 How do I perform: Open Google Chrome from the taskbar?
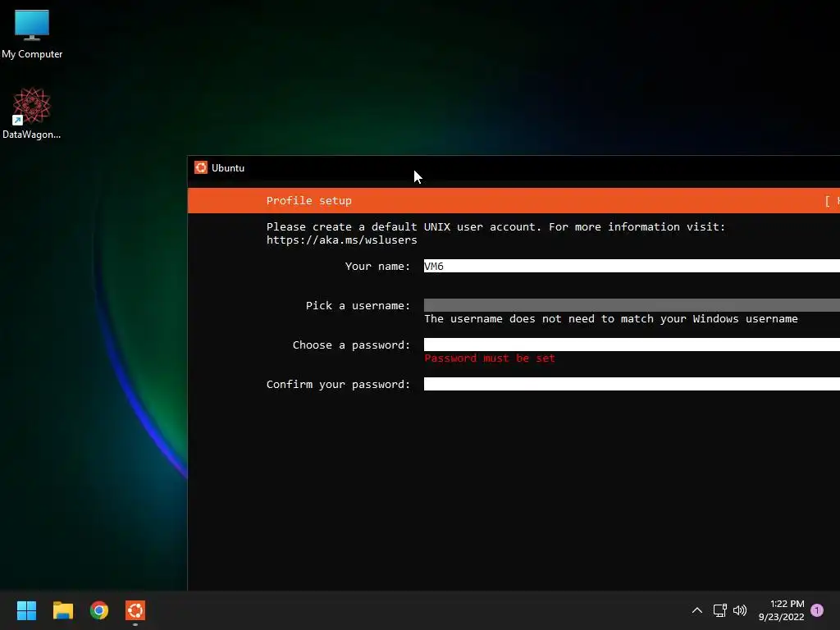click(99, 610)
